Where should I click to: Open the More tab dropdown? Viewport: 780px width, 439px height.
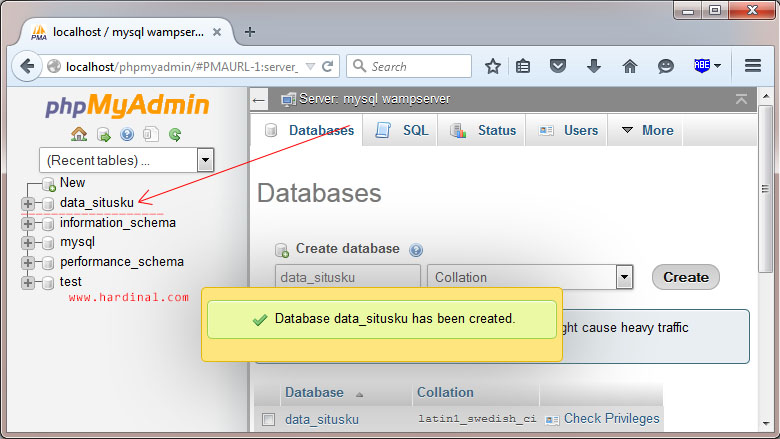648,130
